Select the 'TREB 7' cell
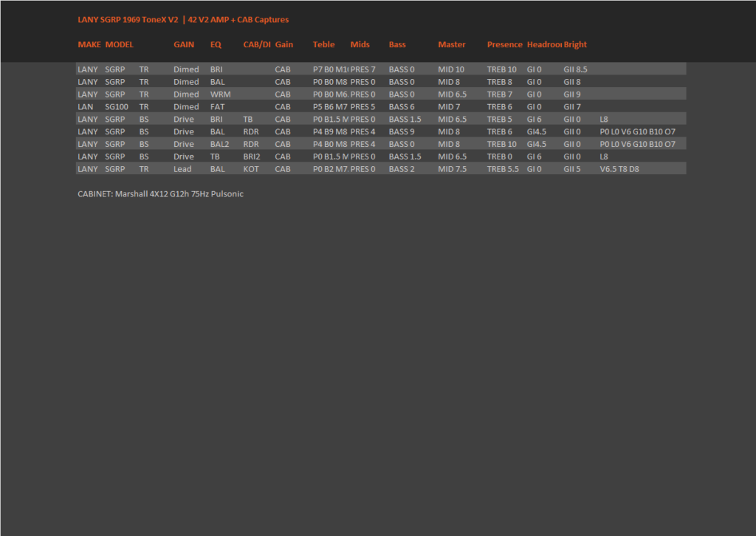The height and width of the screenshot is (536, 756). tap(500, 95)
